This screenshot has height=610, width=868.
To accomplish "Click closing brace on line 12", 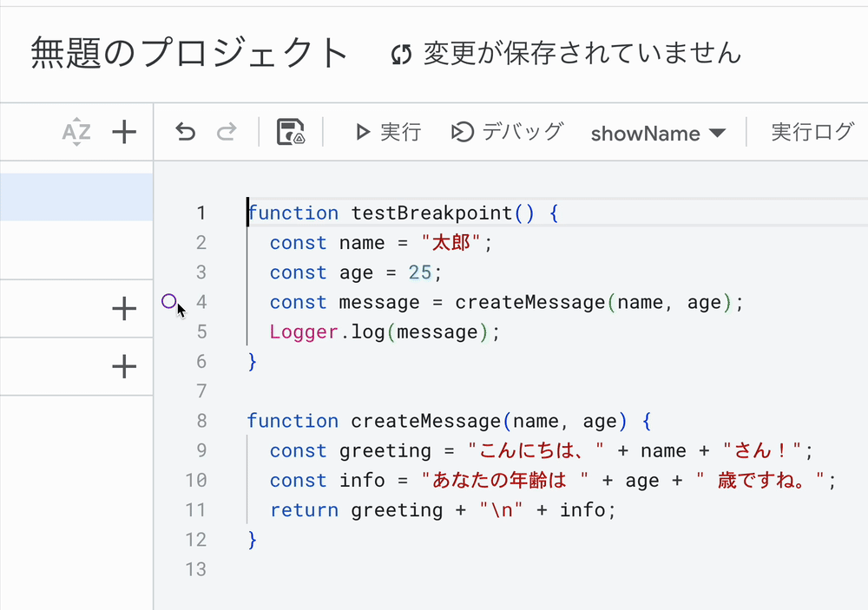I will coord(253,540).
